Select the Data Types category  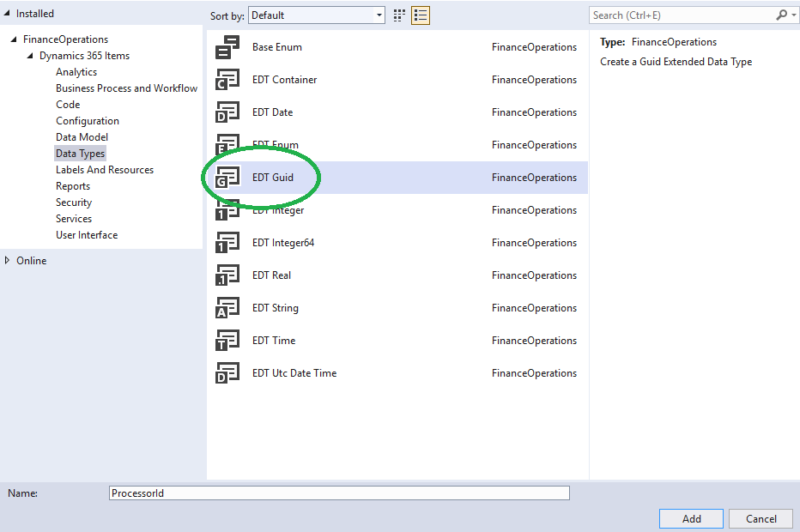[x=80, y=154]
